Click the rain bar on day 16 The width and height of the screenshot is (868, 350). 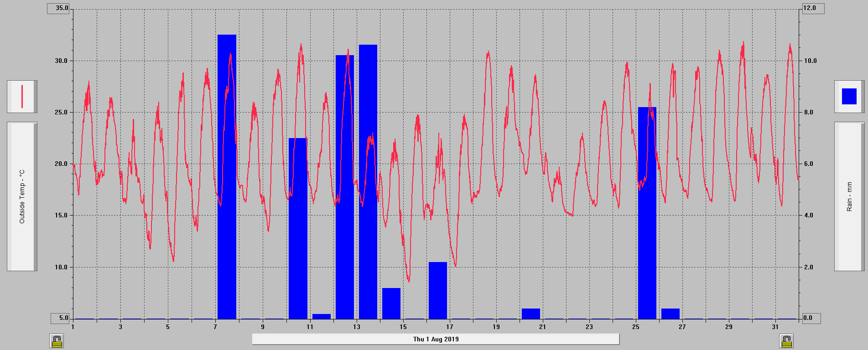[x=437, y=290]
